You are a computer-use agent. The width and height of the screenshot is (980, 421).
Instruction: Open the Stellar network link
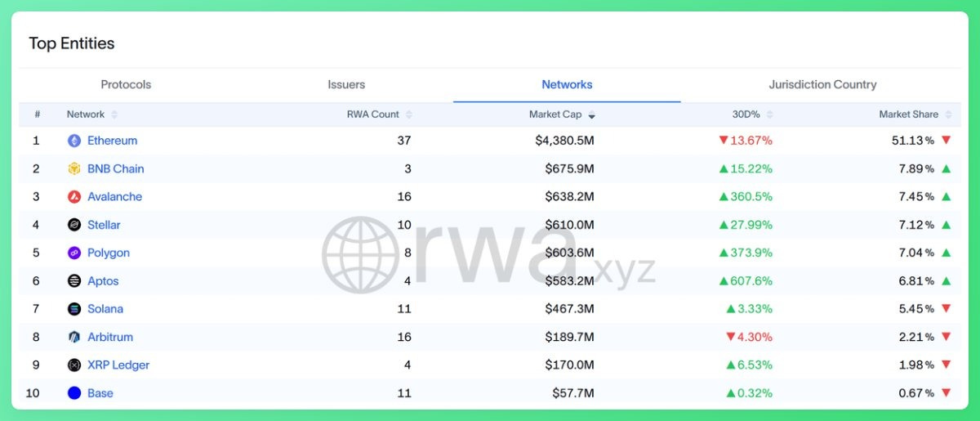click(x=104, y=225)
